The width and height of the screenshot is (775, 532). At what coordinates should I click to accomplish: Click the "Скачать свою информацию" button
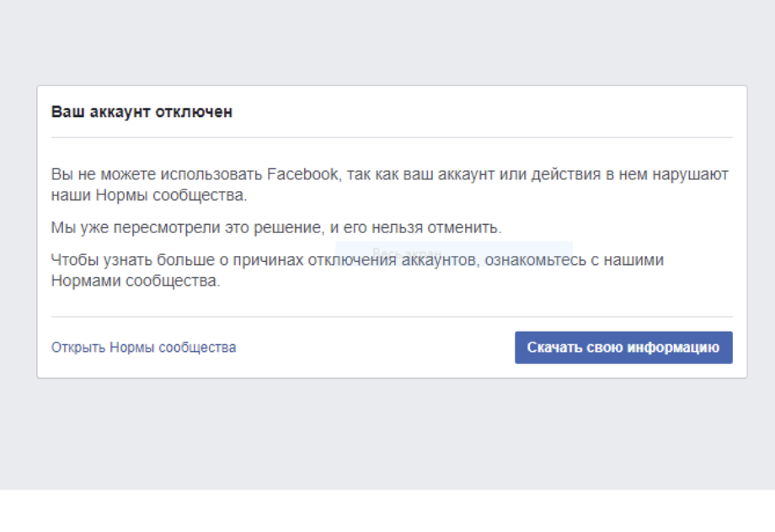[x=623, y=348]
